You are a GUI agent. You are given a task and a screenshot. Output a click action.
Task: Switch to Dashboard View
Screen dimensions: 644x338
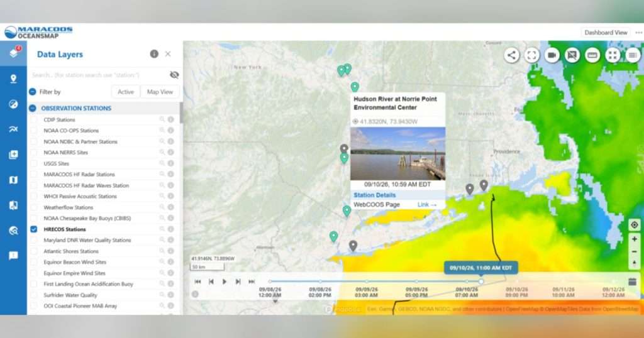click(606, 33)
